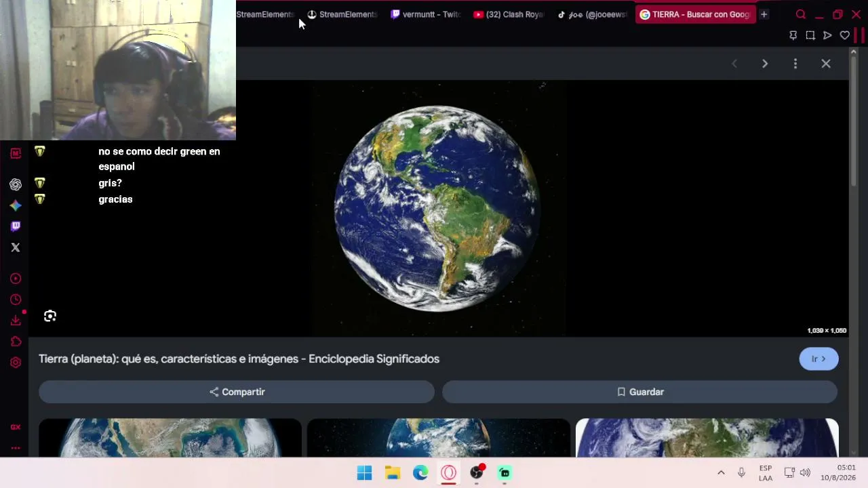Viewport: 868px width, 488px height.
Task: Click the chat message 'gracias'
Action: tap(115, 199)
